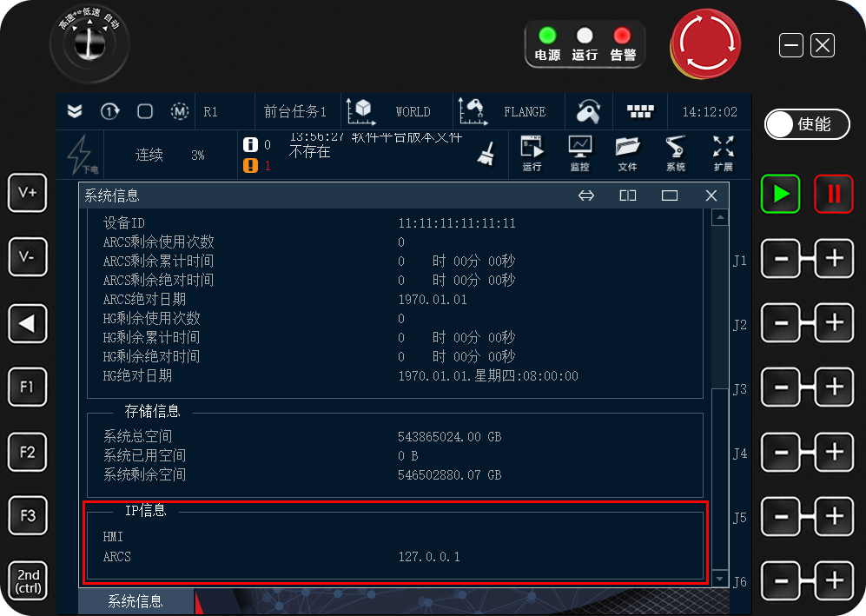Toggle the 使能 enable switch
The width and height of the screenshot is (866, 616).
(x=807, y=124)
